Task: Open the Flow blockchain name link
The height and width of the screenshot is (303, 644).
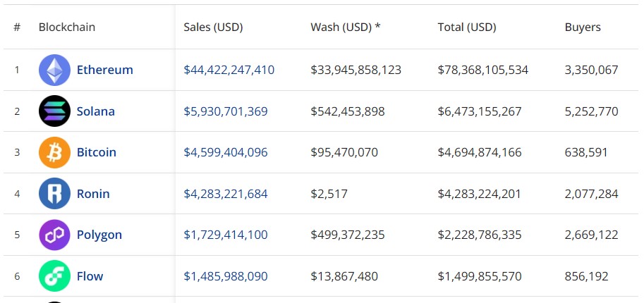Action: click(x=90, y=276)
